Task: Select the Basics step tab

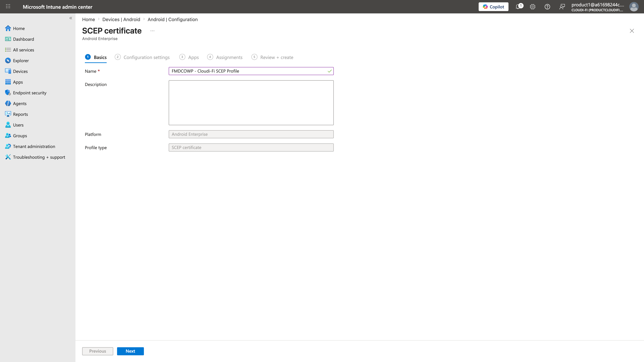Action: [96, 57]
